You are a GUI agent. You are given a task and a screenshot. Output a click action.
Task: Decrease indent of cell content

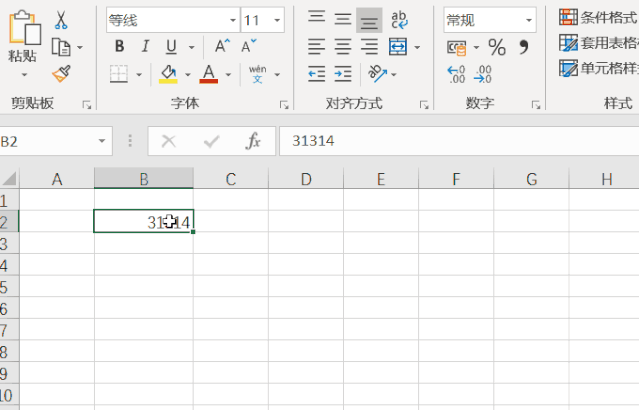coord(317,74)
